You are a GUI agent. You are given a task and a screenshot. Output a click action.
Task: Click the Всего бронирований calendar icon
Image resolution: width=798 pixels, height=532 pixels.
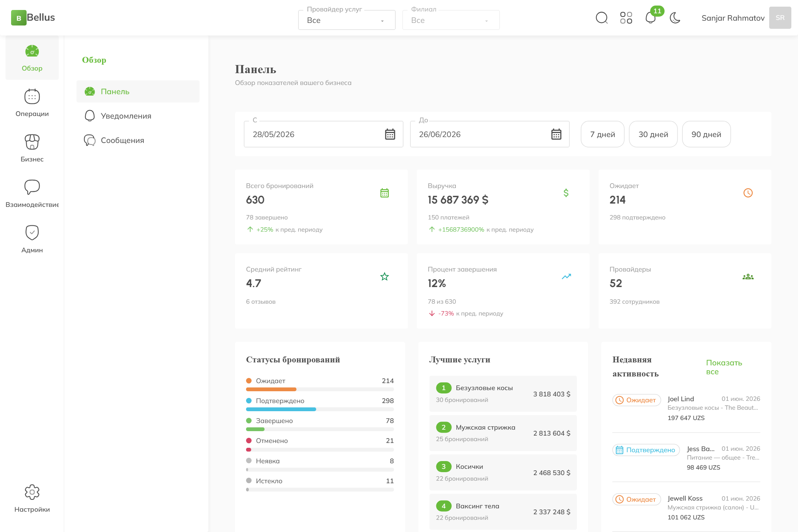pos(385,193)
